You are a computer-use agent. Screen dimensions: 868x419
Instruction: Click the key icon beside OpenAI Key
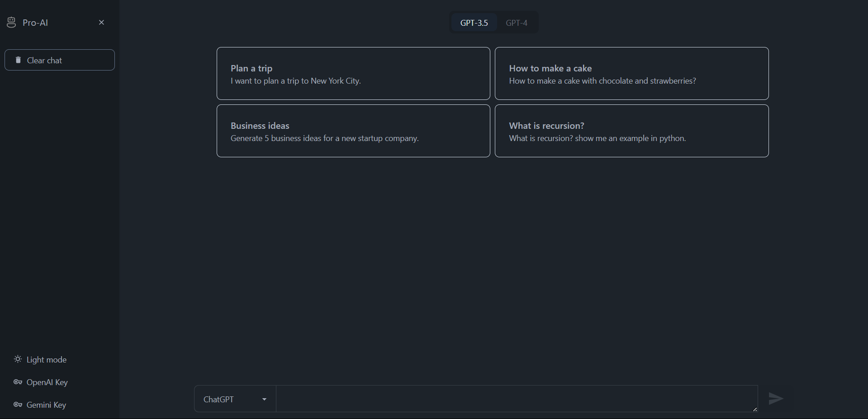point(18,382)
